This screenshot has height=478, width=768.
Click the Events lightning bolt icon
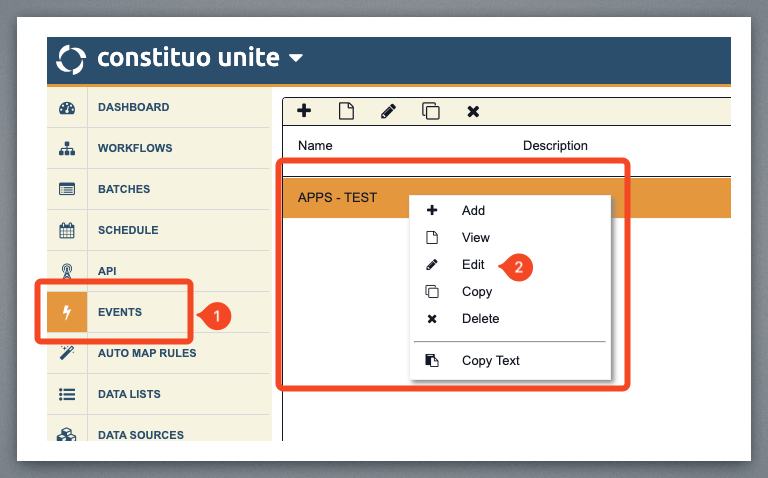(67, 313)
